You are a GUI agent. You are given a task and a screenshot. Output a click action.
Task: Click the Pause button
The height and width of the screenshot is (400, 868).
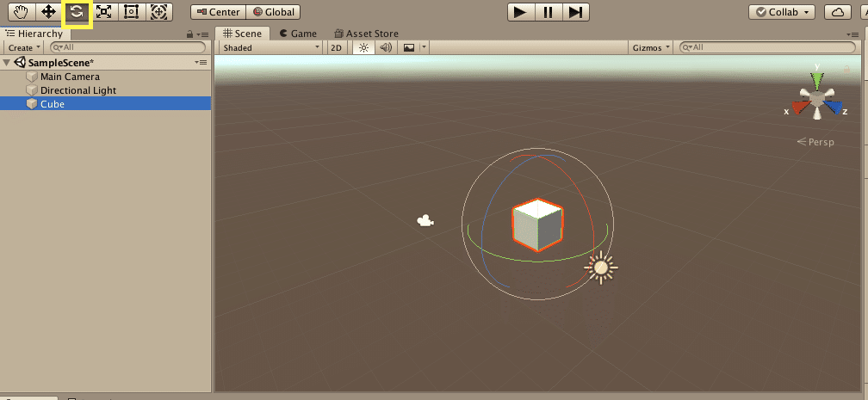tap(548, 12)
